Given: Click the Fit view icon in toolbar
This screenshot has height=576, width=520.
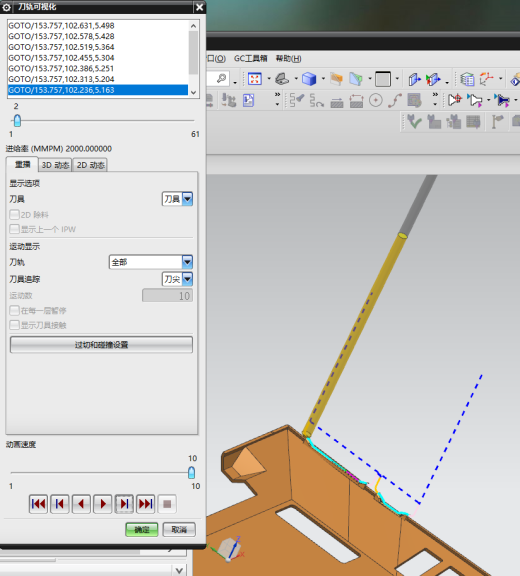Looking at the screenshot, I should [x=254, y=79].
